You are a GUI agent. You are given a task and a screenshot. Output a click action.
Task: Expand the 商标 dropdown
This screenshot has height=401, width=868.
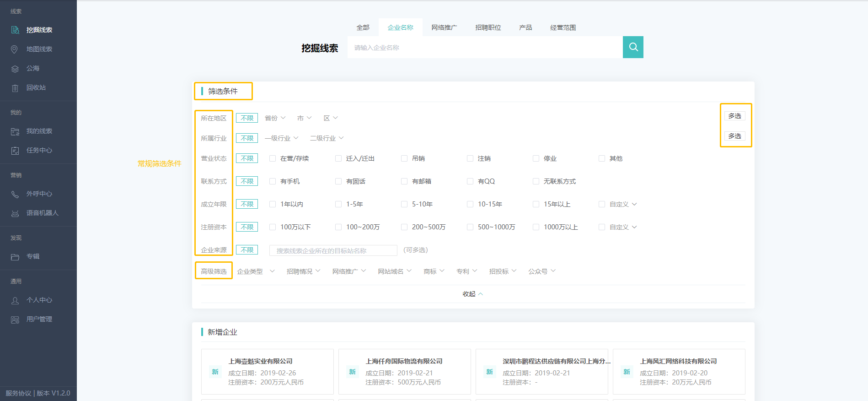pyautogui.click(x=434, y=271)
